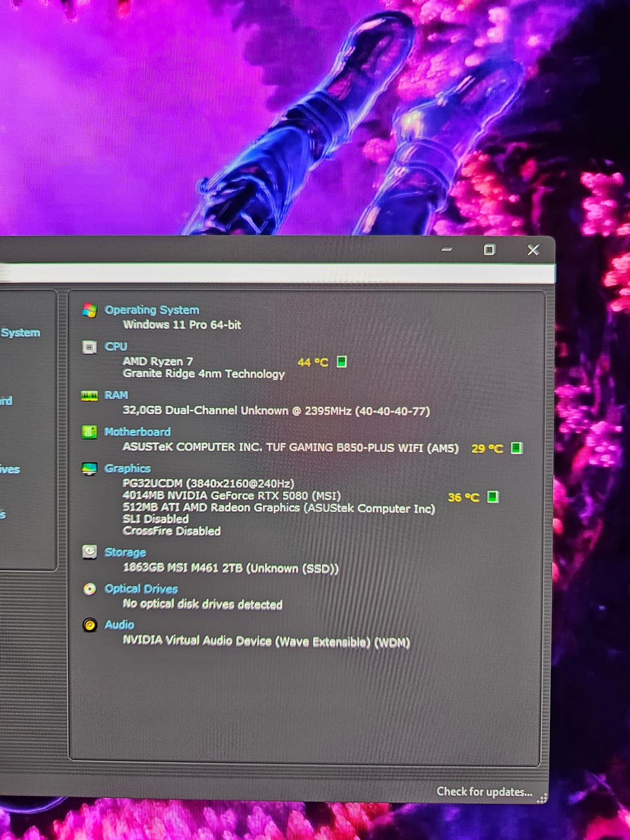Select the Operating System sidebar item
Viewport: 630px width, 840px height.
[x=20, y=333]
